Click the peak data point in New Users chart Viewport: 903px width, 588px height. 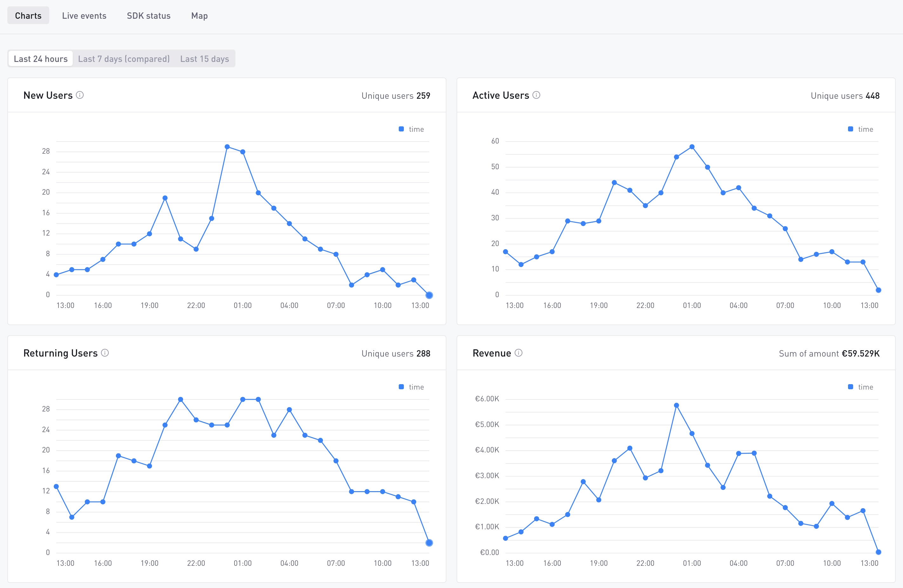(x=227, y=147)
